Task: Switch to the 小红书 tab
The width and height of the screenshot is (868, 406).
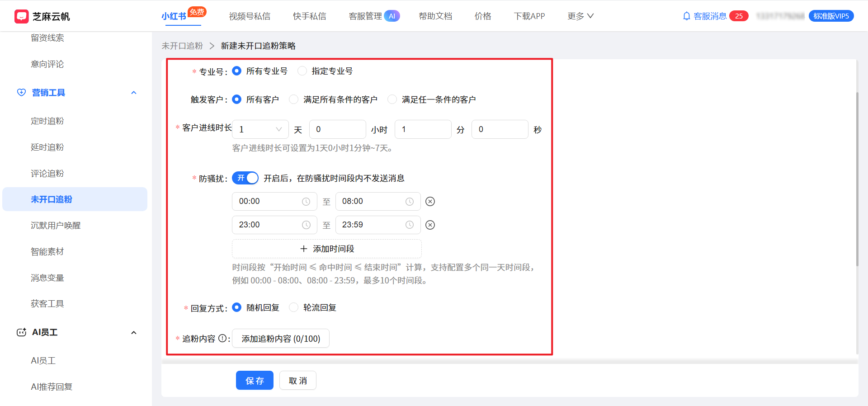Action: point(174,16)
